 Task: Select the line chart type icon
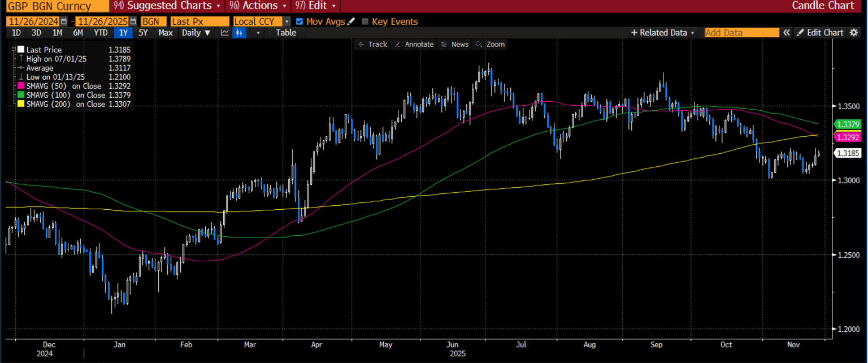[x=224, y=33]
